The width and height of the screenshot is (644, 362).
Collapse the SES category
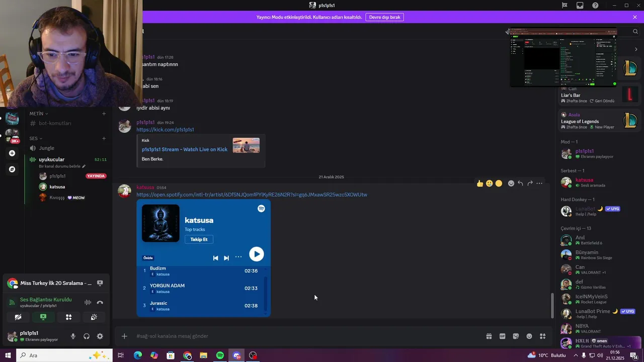(x=36, y=138)
